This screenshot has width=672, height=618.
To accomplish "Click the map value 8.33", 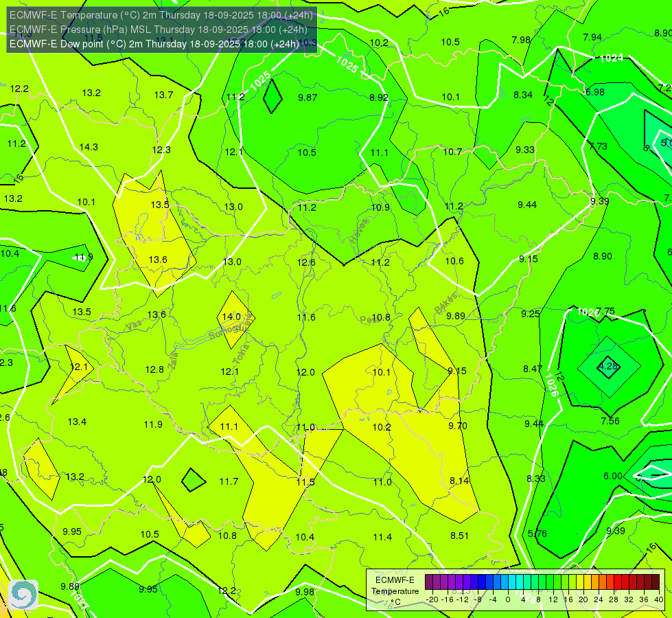I will (536, 479).
